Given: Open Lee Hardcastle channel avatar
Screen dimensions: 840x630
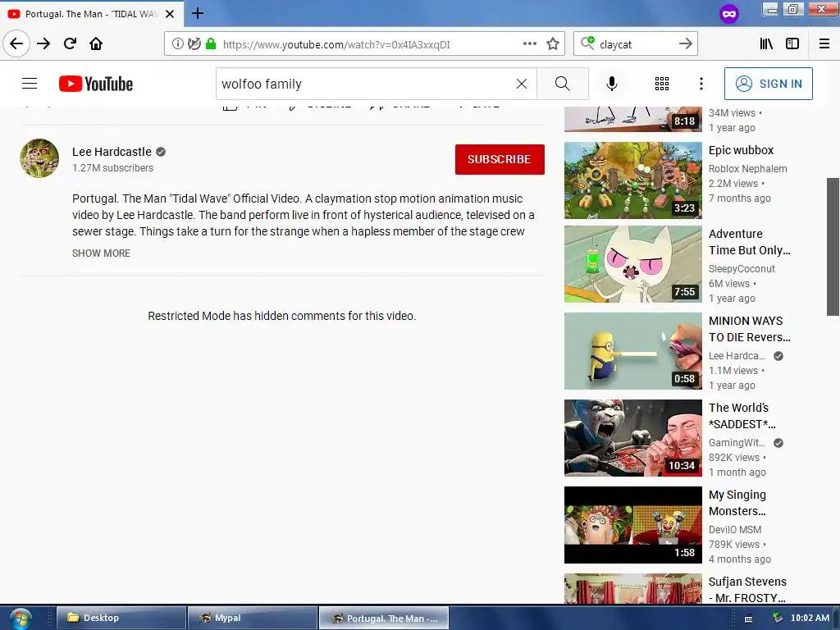Looking at the screenshot, I should click(39, 158).
